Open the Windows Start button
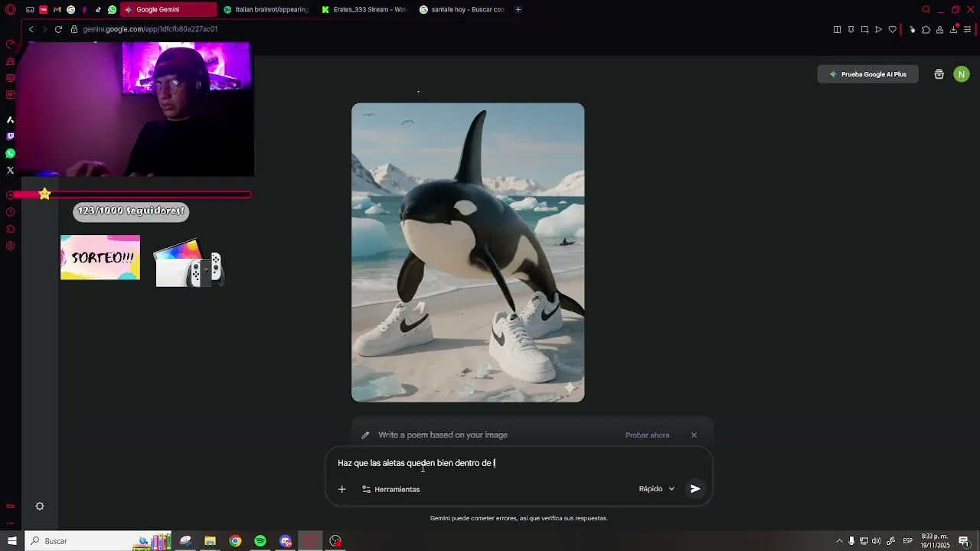980x551 pixels. [x=11, y=541]
